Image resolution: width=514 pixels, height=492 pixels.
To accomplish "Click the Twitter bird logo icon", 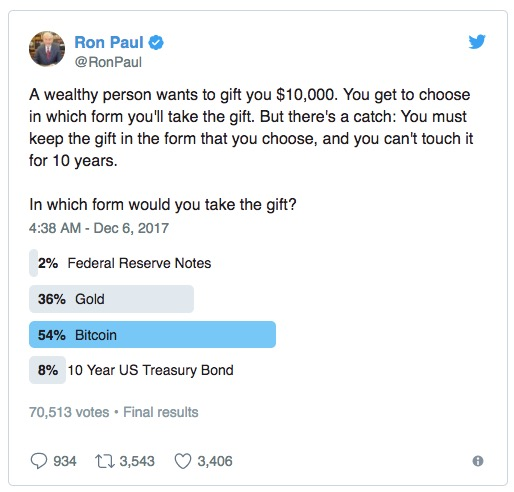I will (x=477, y=42).
